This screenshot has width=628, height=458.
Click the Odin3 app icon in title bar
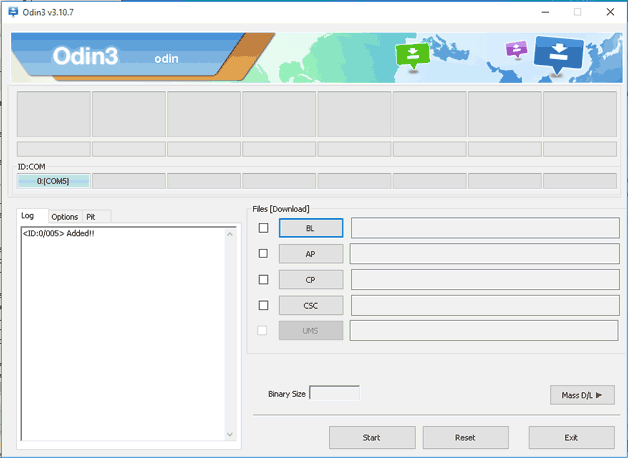13,12
